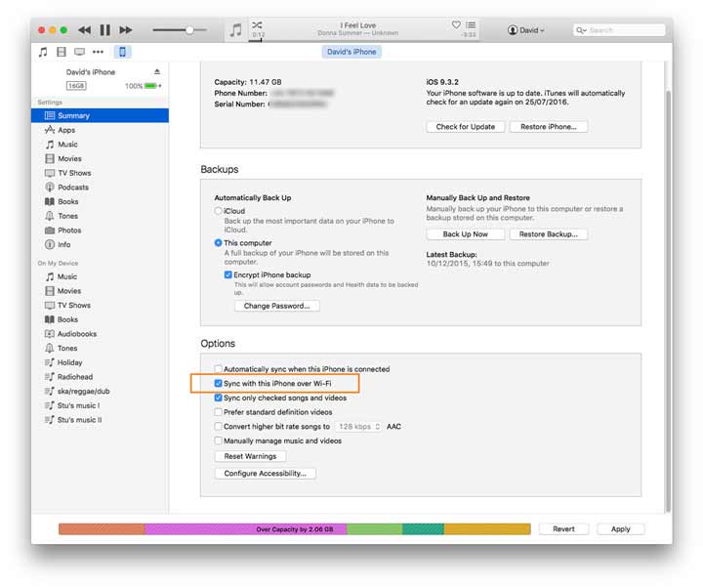
Task: Click the Apply button
Action: [621, 529]
